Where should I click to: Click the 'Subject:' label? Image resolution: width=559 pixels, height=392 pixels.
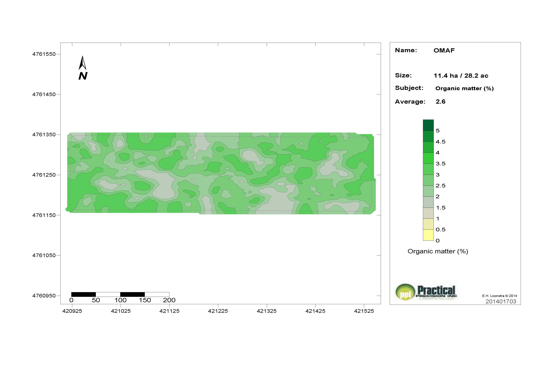coord(409,88)
